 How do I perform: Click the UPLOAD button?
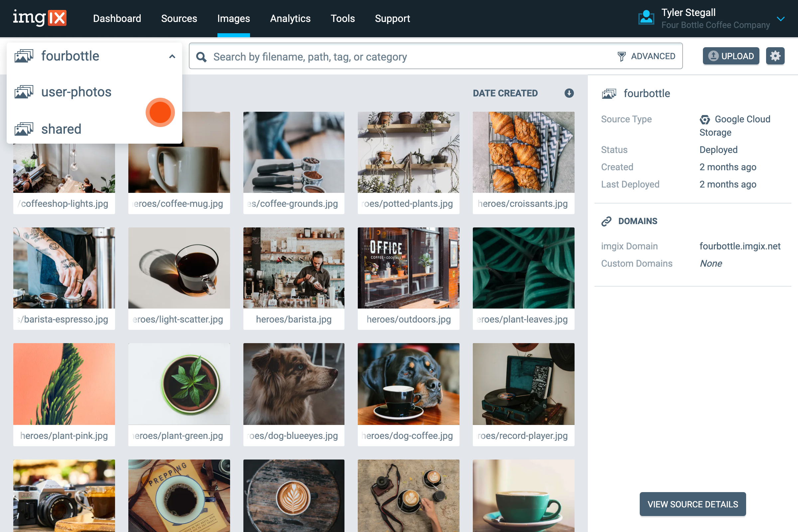pyautogui.click(x=731, y=56)
